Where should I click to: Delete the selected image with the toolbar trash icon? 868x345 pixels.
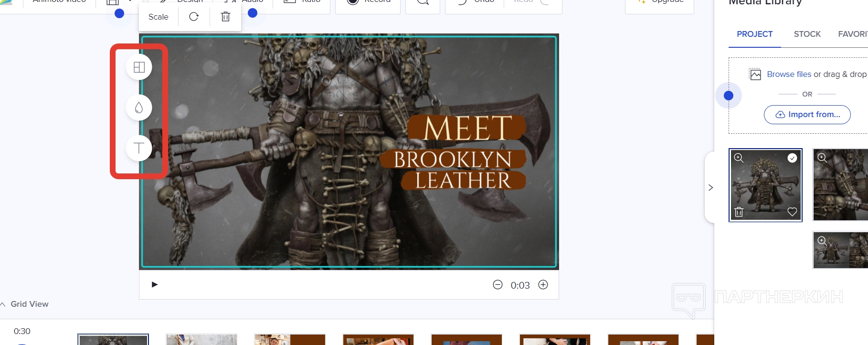(x=225, y=17)
